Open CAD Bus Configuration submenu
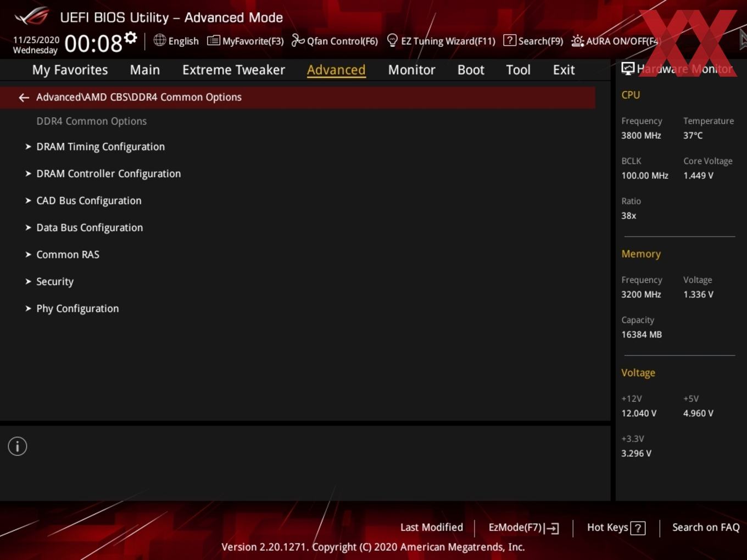Viewport: 747px width, 560px height. pyautogui.click(x=88, y=200)
